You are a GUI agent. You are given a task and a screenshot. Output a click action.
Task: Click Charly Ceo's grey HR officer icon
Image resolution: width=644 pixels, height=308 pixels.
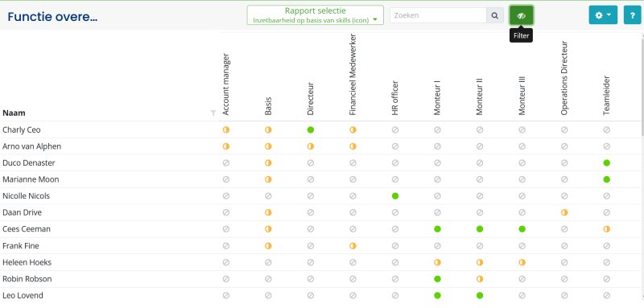pos(395,130)
